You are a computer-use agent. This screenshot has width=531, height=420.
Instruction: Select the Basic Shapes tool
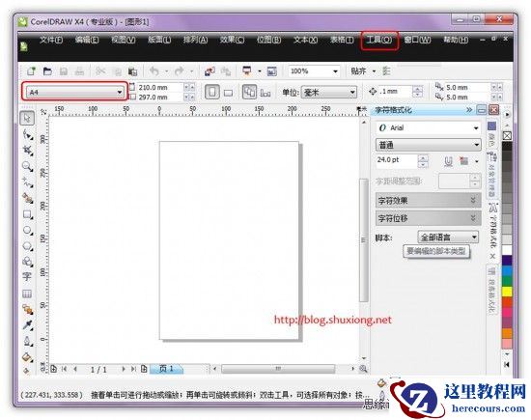[x=27, y=262]
